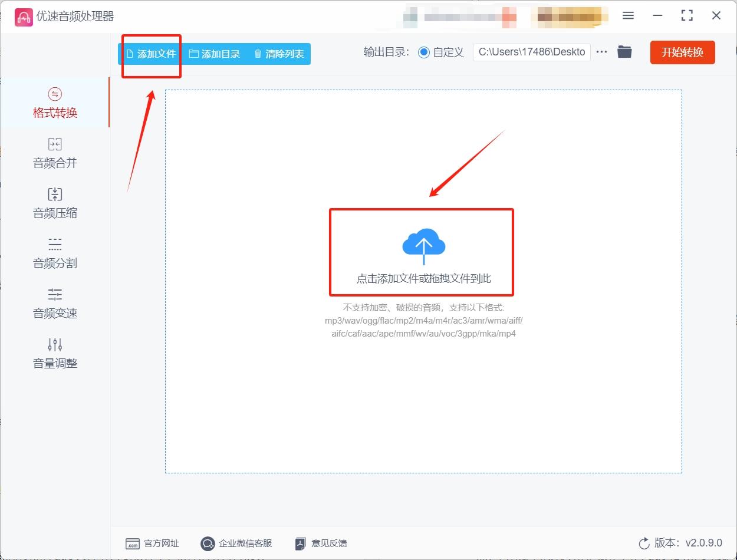Open the 官方网址 official website link
Viewport: 737px width, 560px height.
point(152,543)
